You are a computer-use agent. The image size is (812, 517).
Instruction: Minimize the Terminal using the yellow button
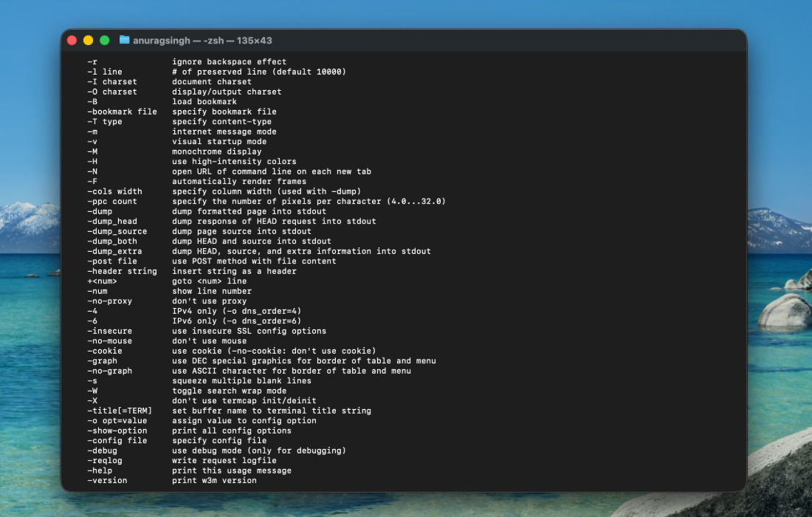point(89,40)
